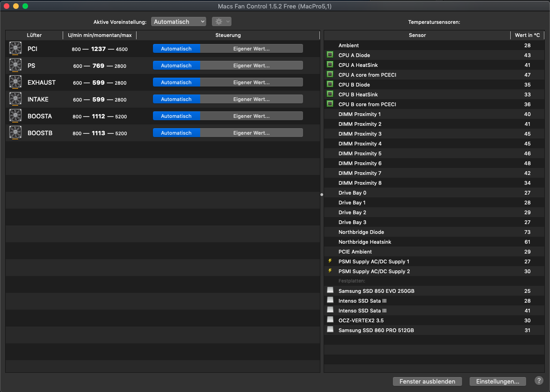Set BOOSTB fan to Automatisch
Viewport: 550px width, 392px height.
pos(176,133)
